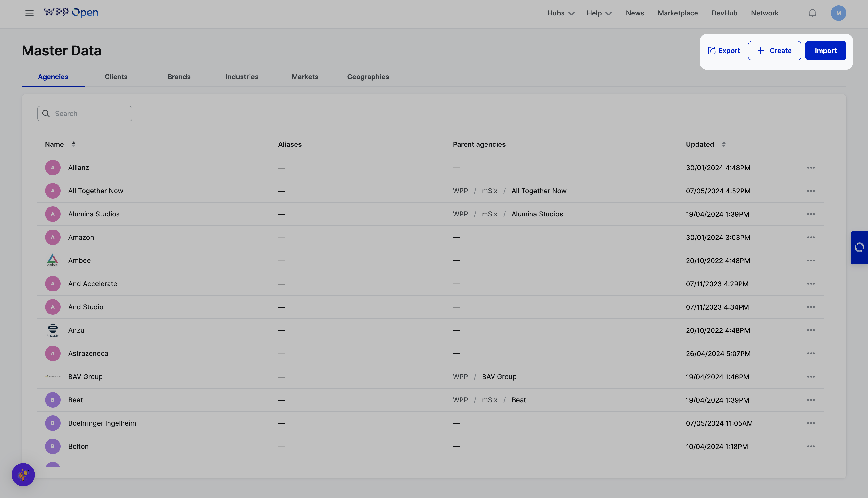The width and height of the screenshot is (868, 498).
Task: Click the WPP Open logo
Action: [x=70, y=13]
